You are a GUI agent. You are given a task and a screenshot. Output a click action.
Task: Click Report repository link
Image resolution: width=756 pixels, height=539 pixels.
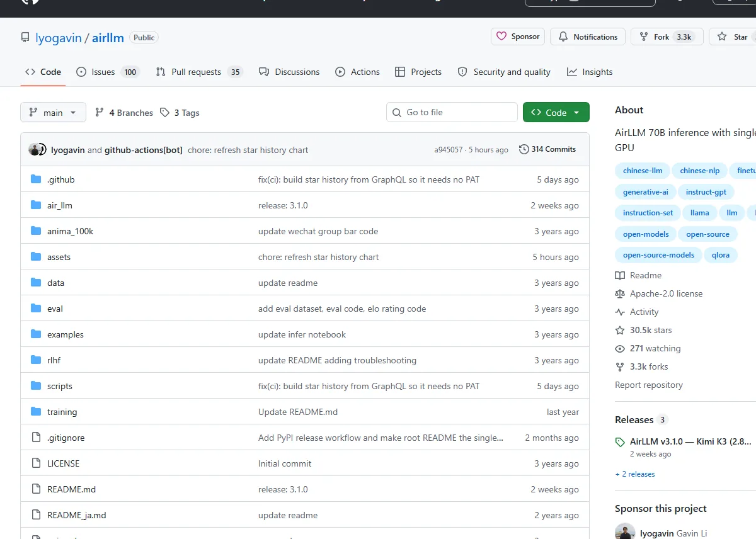point(649,385)
